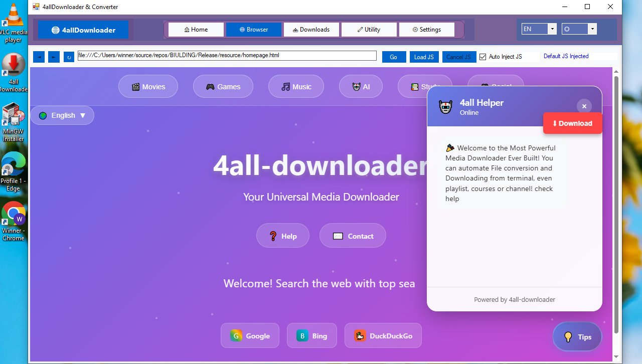Image resolution: width=642 pixels, height=364 pixels.
Task: Open the Help page button
Action: tap(283, 236)
